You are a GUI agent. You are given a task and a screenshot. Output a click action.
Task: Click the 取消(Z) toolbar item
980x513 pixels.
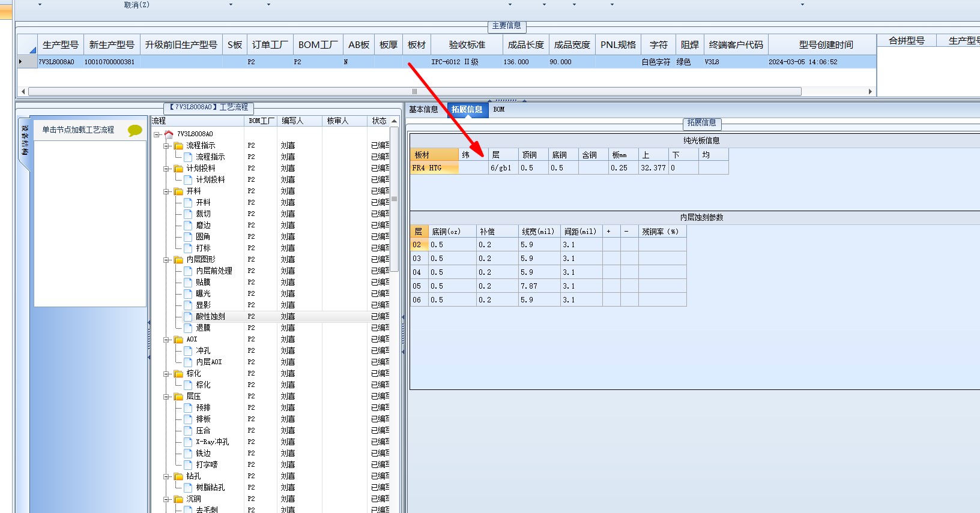(137, 5)
